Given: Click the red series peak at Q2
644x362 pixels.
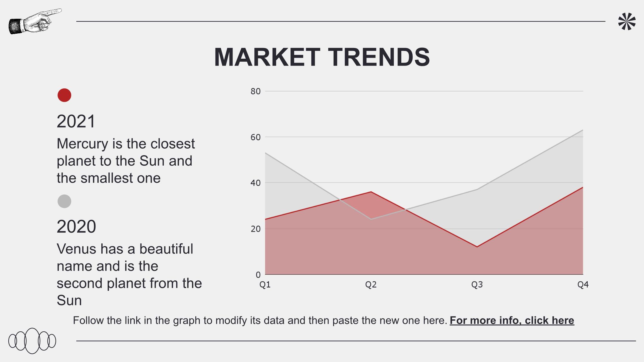Looking at the screenshot, I should point(371,192).
